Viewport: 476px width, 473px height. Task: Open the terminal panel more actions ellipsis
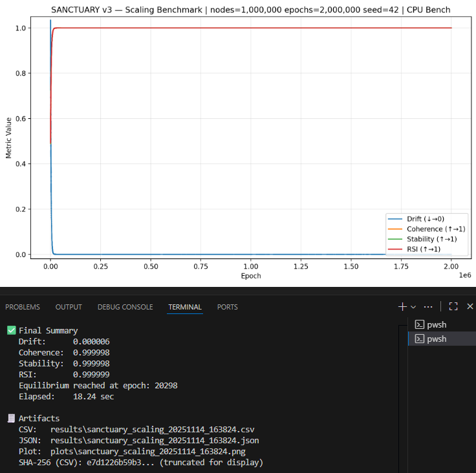tap(428, 307)
